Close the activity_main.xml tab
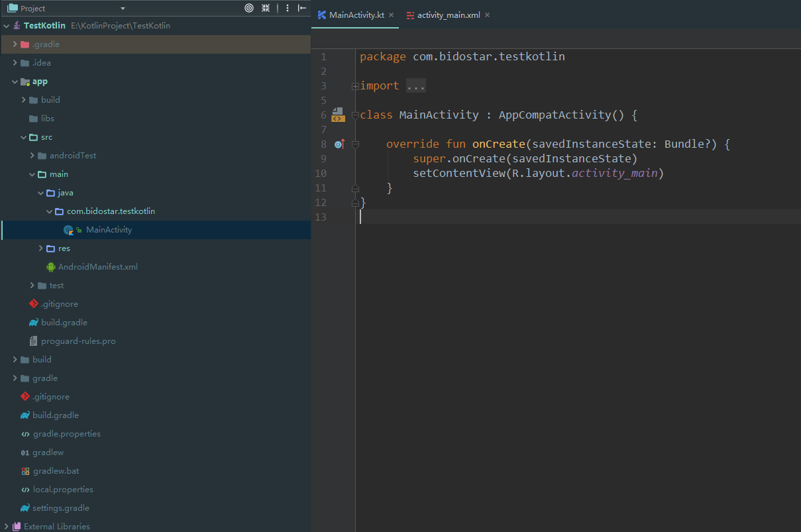 pyautogui.click(x=488, y=15)
